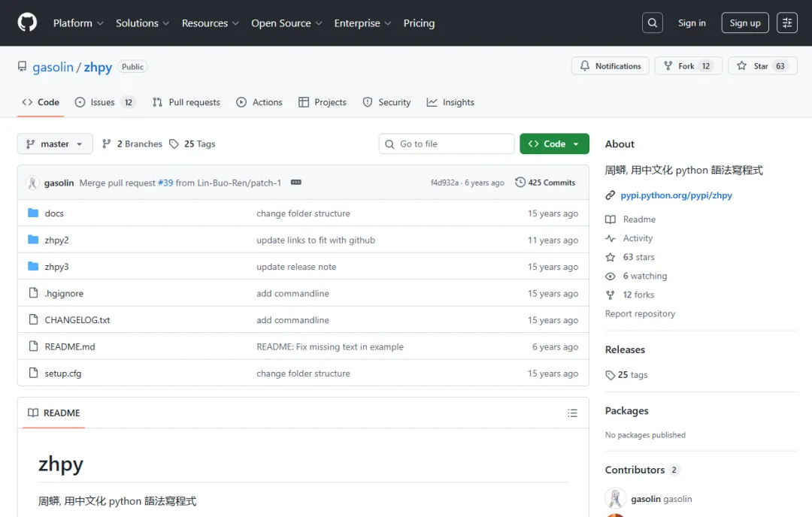The image size is (812, 517).
Task: Click the CHANGELOG.txt file icon
Action: 33,319
